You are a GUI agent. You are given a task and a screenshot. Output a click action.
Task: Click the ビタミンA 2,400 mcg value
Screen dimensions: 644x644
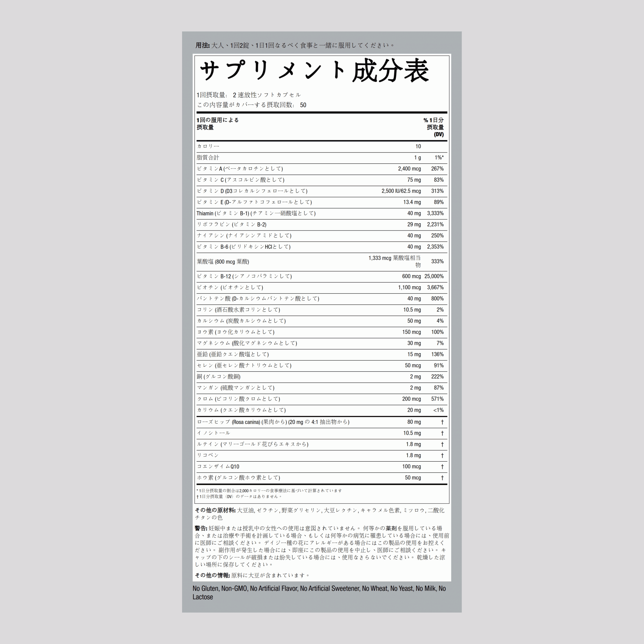click(409, 169)
